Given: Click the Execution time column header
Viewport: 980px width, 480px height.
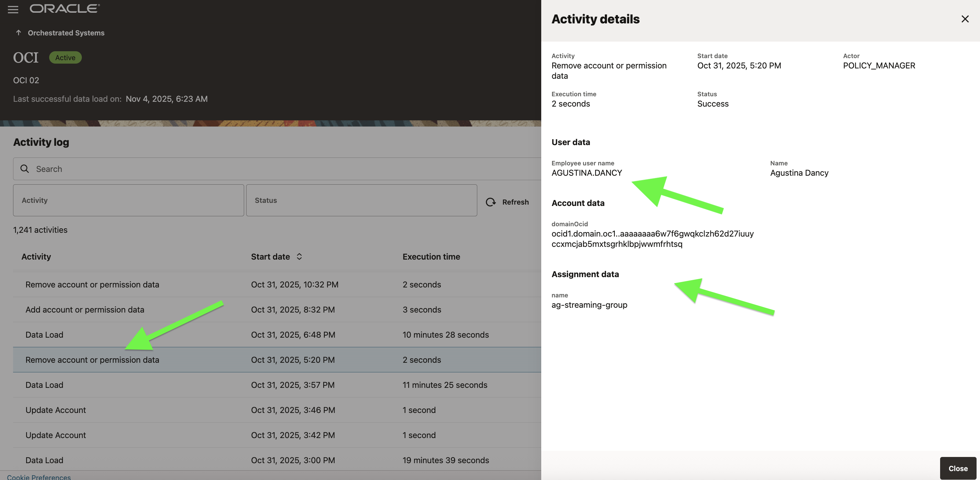Looking at the screenshot, I should [431, 257].
